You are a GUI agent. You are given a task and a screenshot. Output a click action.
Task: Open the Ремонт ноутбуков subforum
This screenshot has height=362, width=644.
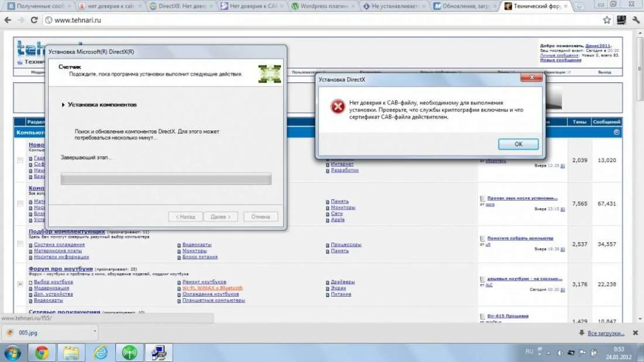pos(204,282)
